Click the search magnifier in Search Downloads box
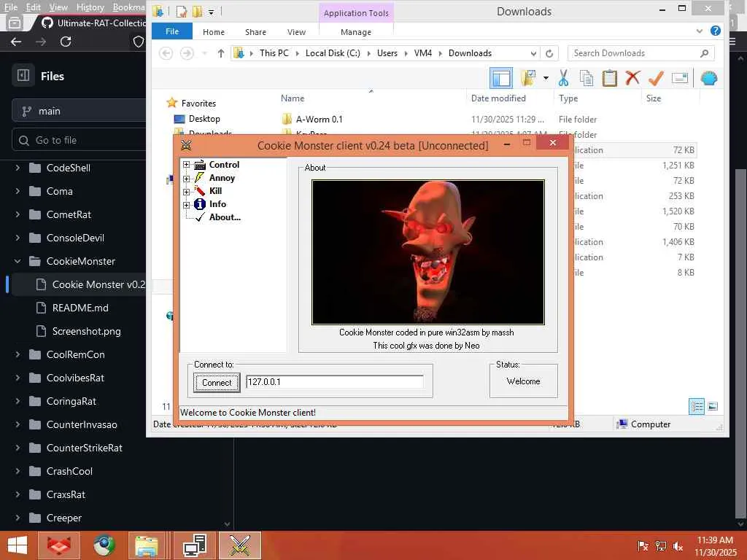The width and height of the screenshot is (747, 560). pyautogui.click(x=705, y=53)
